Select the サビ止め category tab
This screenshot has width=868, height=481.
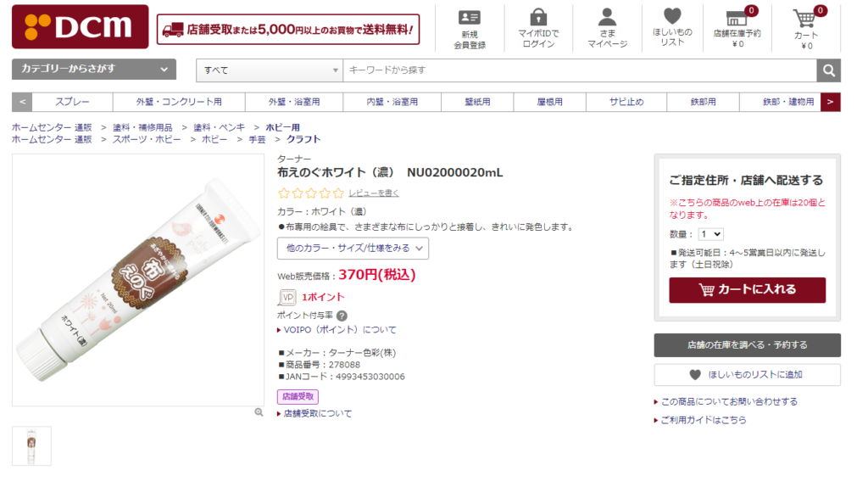(626, 102)
